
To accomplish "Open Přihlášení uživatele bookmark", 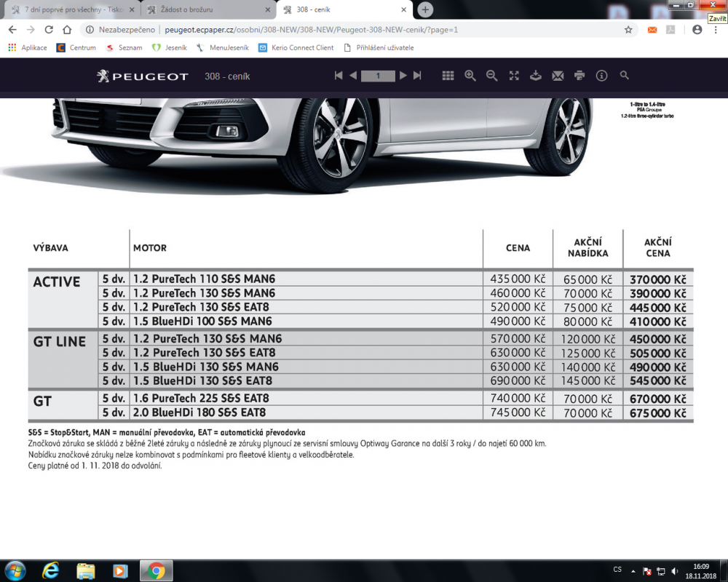I will tap(379, 48).
